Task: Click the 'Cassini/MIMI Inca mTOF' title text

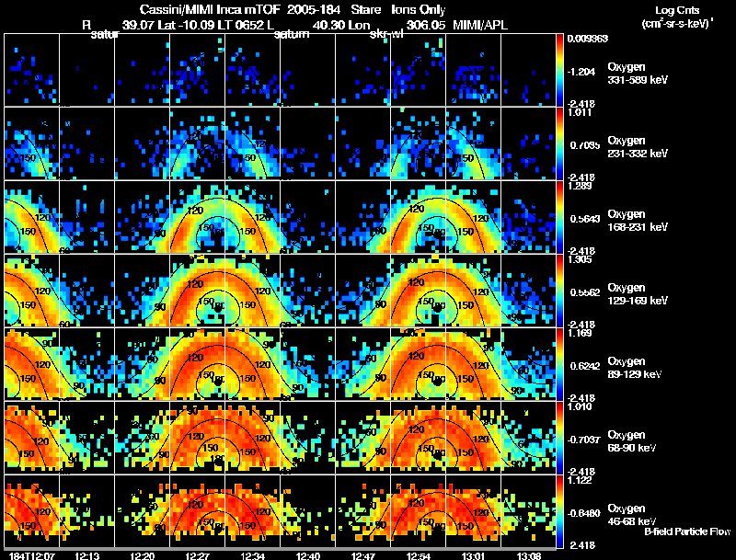Action: pyautogui.click(x=210, y=9)
